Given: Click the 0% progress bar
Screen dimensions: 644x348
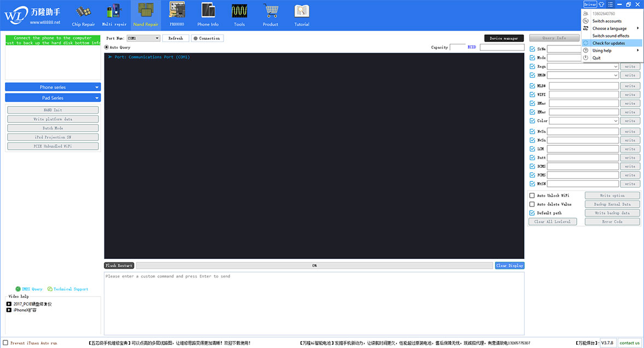Looking at the screenshot, I should [314, 266].
